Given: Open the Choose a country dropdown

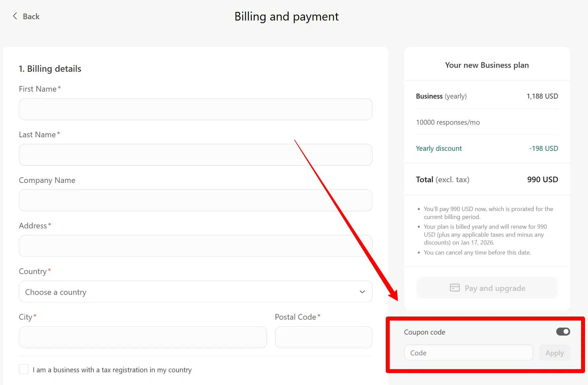Looking at the screenshot, I should (x=196, y=292).
